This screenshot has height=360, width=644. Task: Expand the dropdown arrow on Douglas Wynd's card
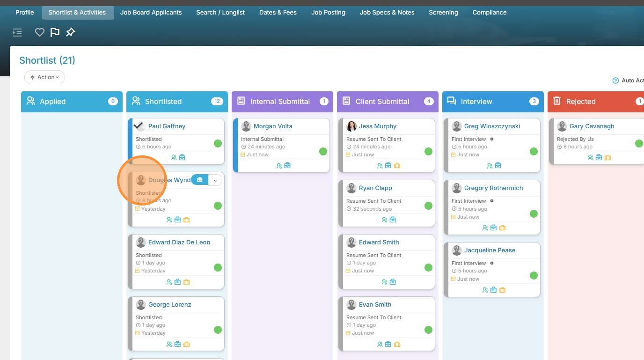(x=215, y=180)
